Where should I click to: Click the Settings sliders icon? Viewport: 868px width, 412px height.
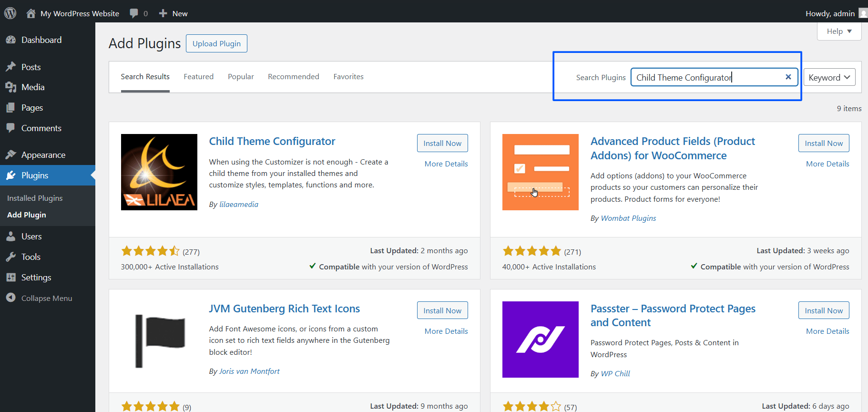[11, 278]
